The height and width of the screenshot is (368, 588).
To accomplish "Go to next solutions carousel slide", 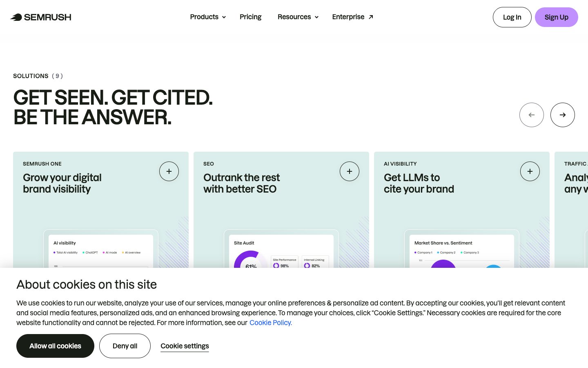I will pyautogui.click(x=562, y=115).
